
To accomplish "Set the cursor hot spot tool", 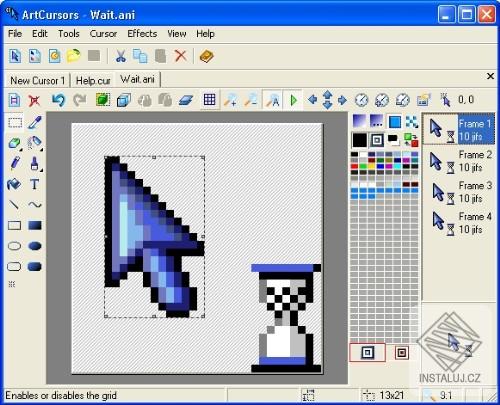I will pos(445,100).
